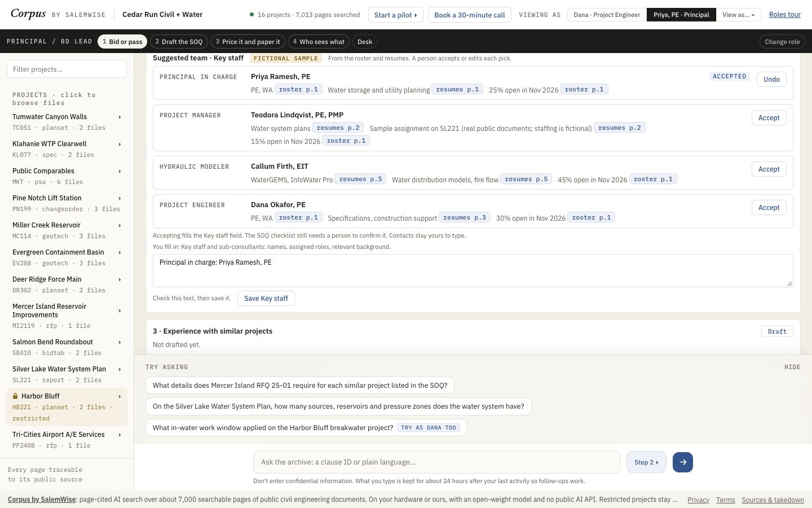Image resolution: width=812 pixels, height=508 pixels.
Task: Click into the Ask the archive input
Action: (436, 462)
